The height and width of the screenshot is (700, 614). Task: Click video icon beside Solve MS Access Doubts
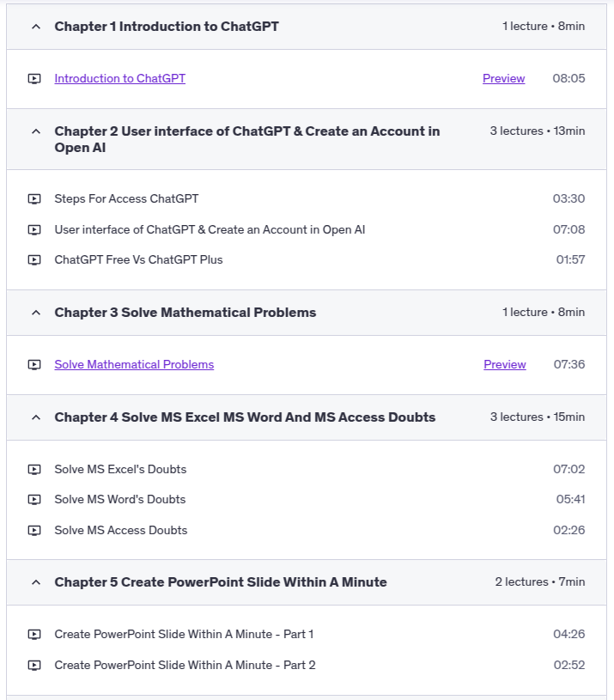click(34, 531)
